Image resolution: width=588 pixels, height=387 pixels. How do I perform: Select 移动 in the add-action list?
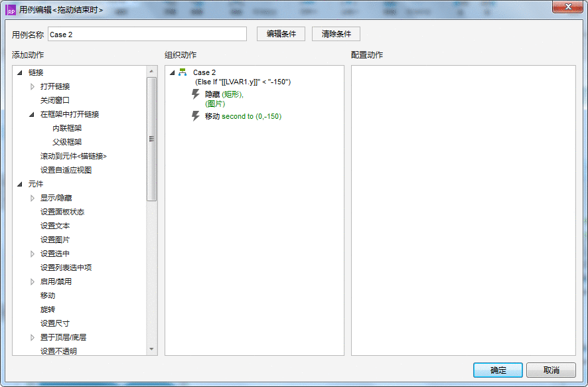tap(48, 295)
